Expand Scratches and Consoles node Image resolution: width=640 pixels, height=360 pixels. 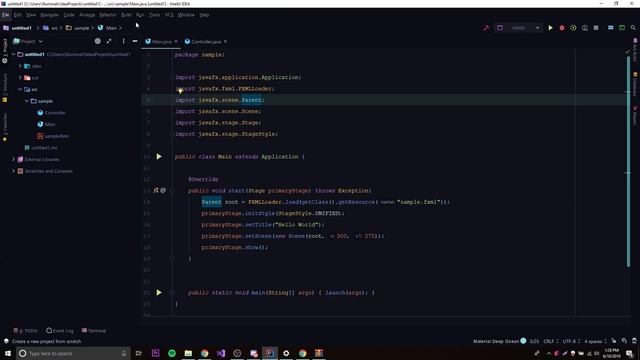(x=13, y=171)
